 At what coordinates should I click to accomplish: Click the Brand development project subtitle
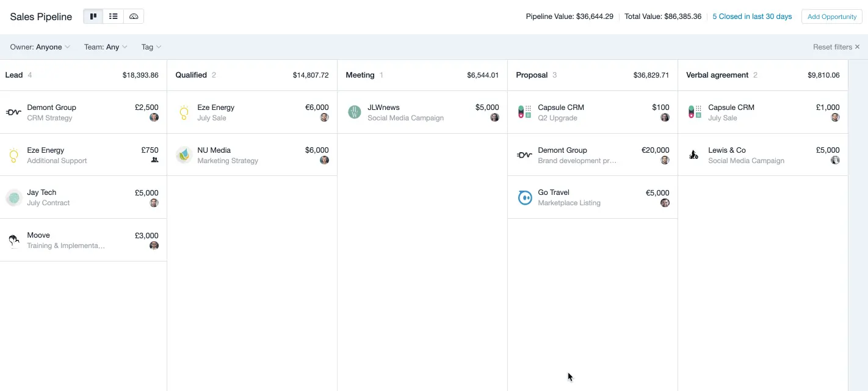(x=577, y=161)
